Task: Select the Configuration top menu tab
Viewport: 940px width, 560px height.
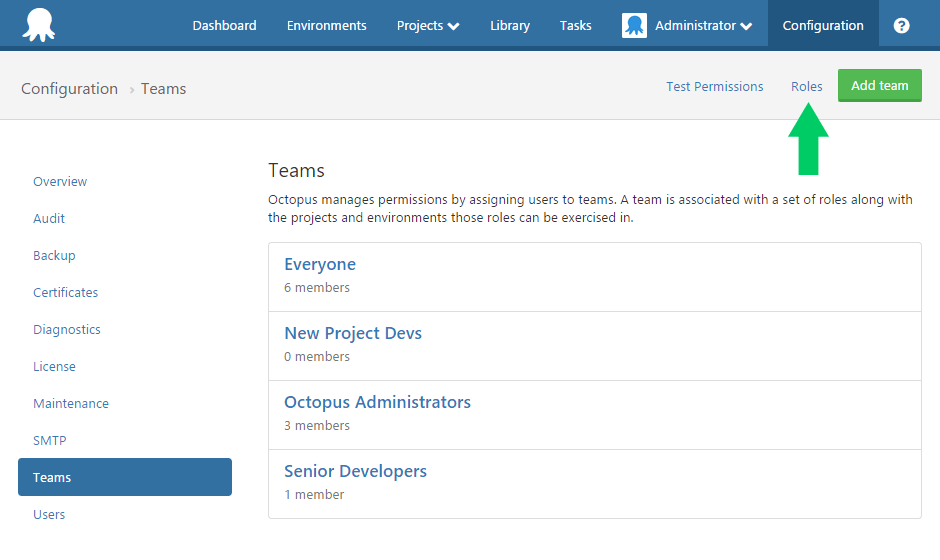Action: pos(823,25)
